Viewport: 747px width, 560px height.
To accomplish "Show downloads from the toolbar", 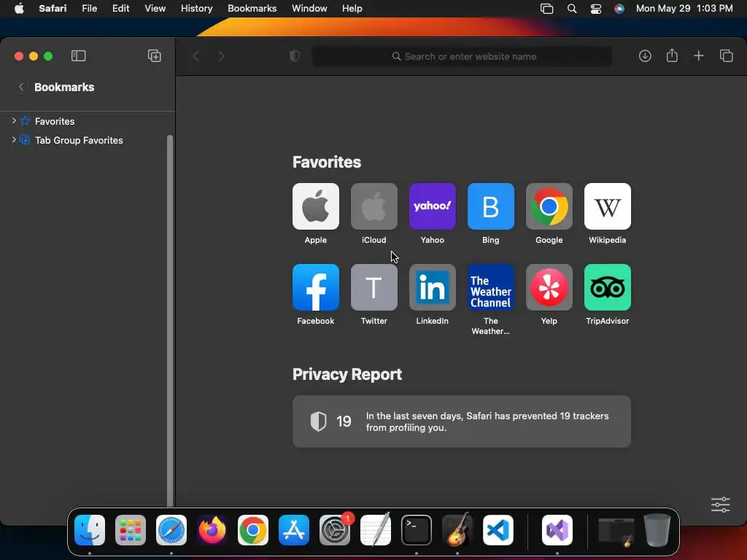I will 645,56.
